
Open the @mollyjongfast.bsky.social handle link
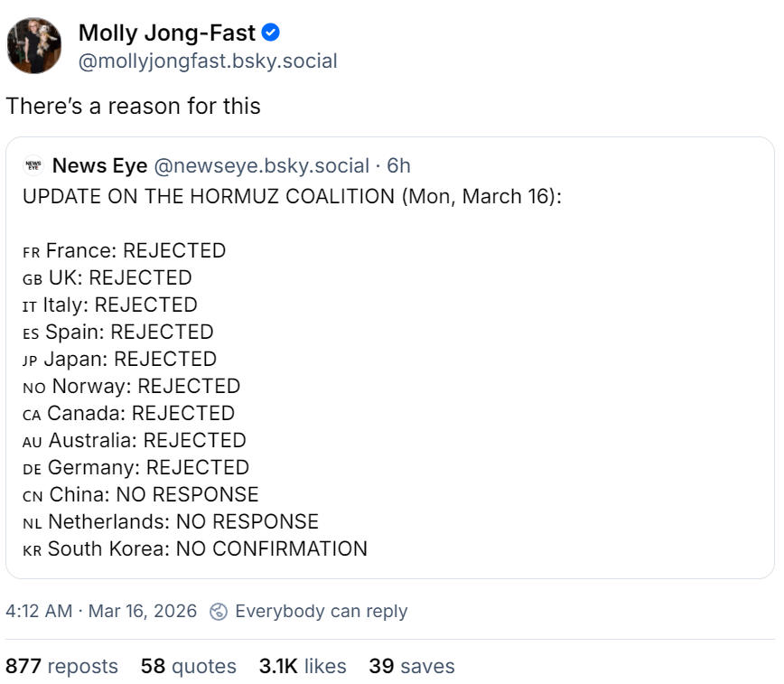(208, 61)
